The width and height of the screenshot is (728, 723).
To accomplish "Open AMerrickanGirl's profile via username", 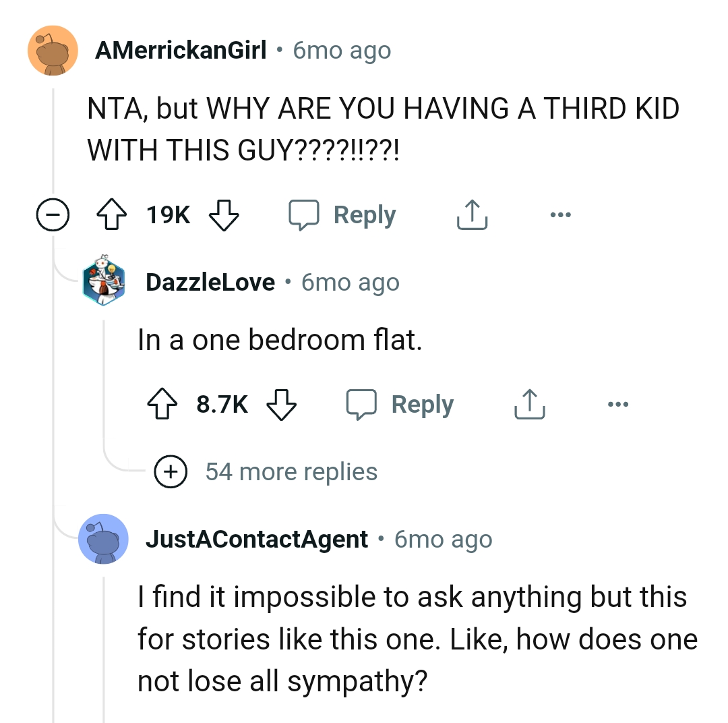I will (182, 50).
